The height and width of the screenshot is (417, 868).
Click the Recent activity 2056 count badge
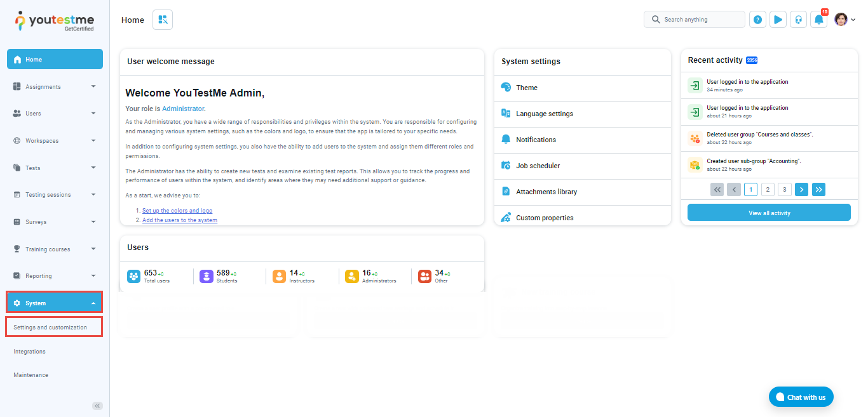pos(752,60)
